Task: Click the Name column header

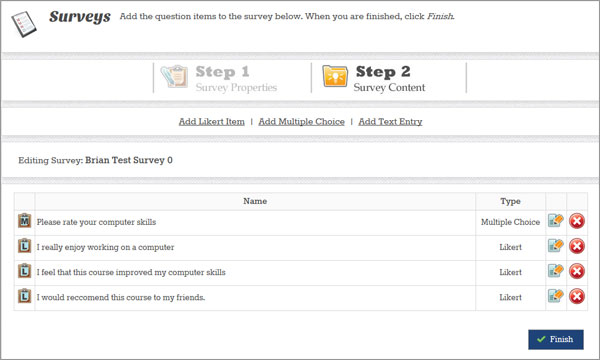Action: coord(255,201)
